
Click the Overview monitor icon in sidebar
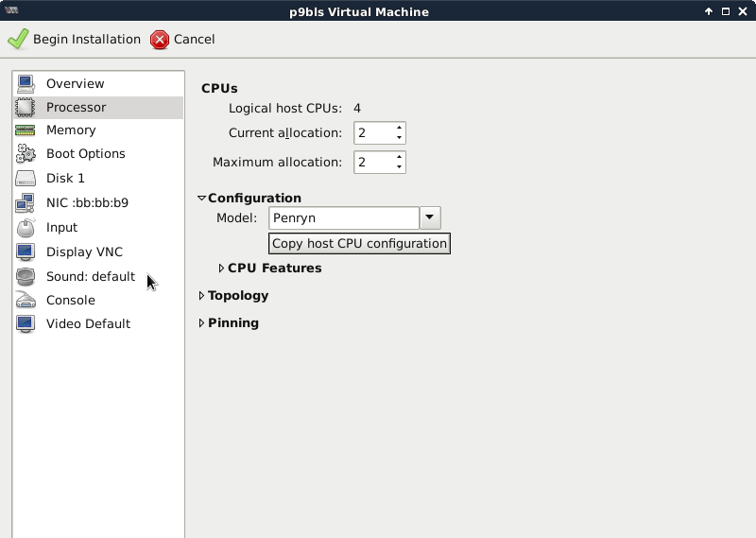coord(26,83)
